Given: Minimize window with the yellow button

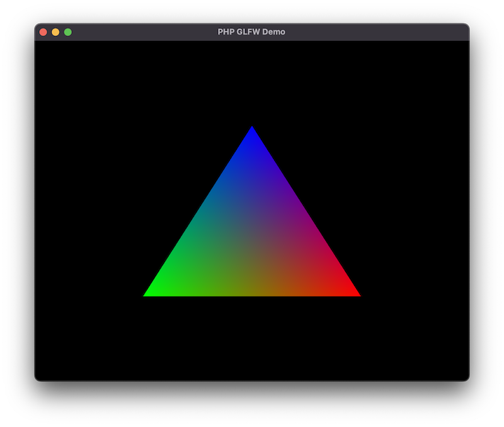Looking at the screenshot, I should point(55,32).
